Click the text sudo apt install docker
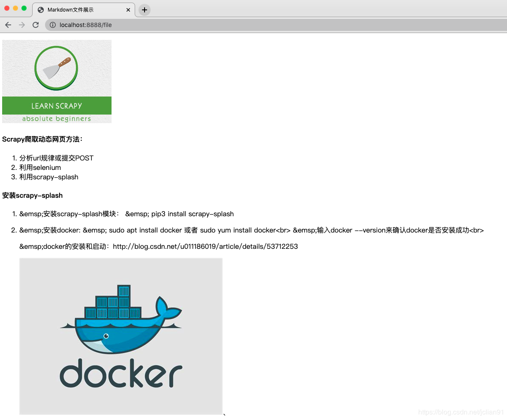 (145, 230)
